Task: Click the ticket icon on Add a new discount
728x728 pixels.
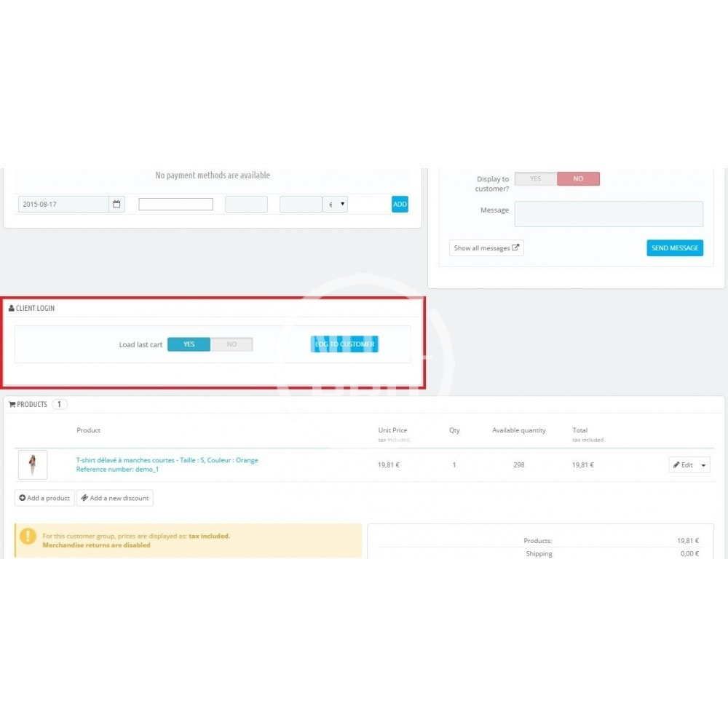Action: (84, 499)
